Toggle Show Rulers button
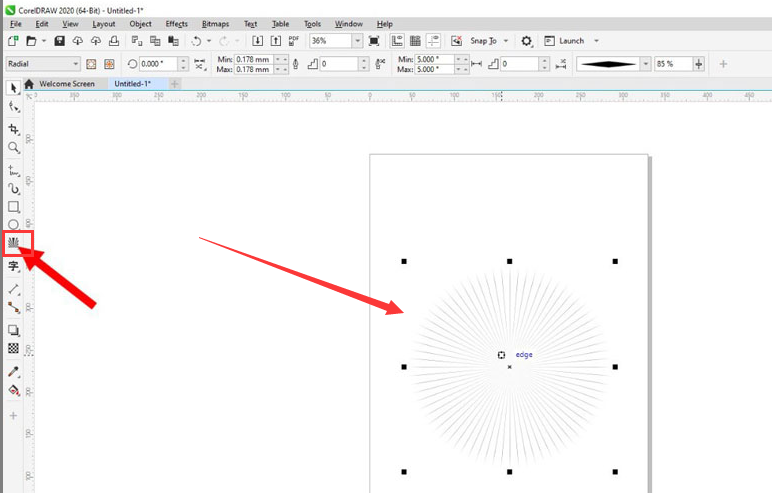Image resolution: width=772 pixels, height=493 pixels. (x=397, y=41)
